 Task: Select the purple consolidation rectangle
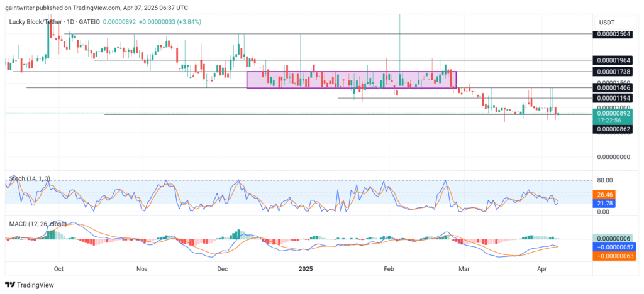click(x=351, y=80)
